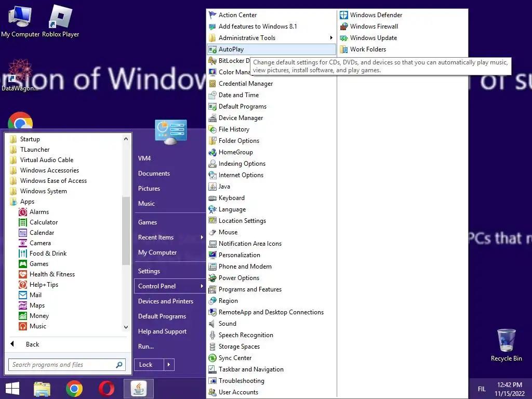Open the Power Options icon

point(212,278)
